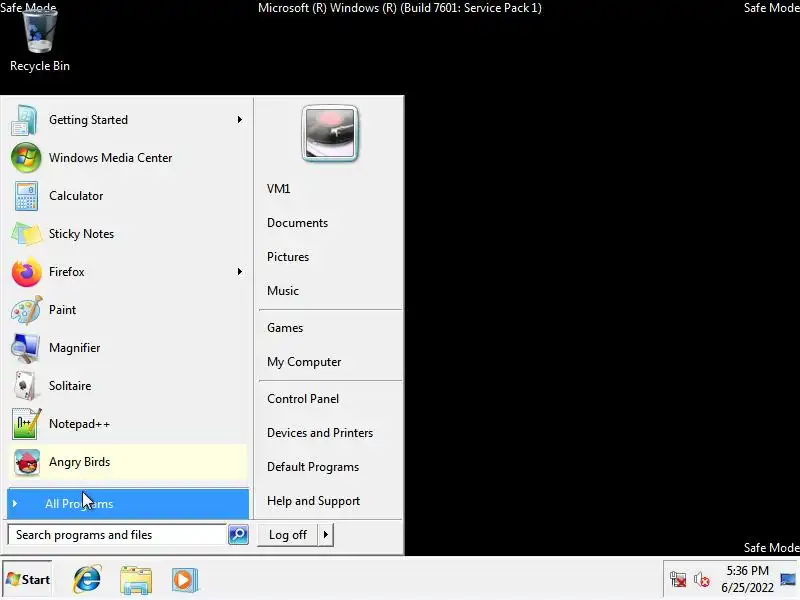Open Default Programs
800x600 pixels.
point(313,467)
